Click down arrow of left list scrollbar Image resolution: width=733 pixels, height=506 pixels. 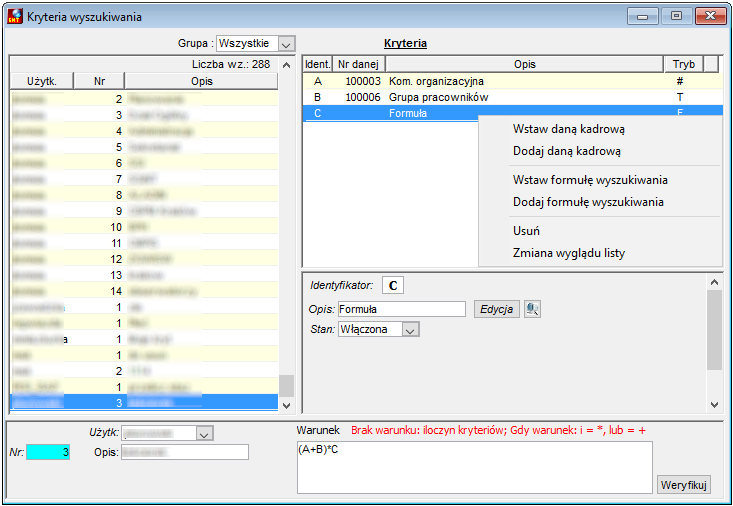point(287,405)
